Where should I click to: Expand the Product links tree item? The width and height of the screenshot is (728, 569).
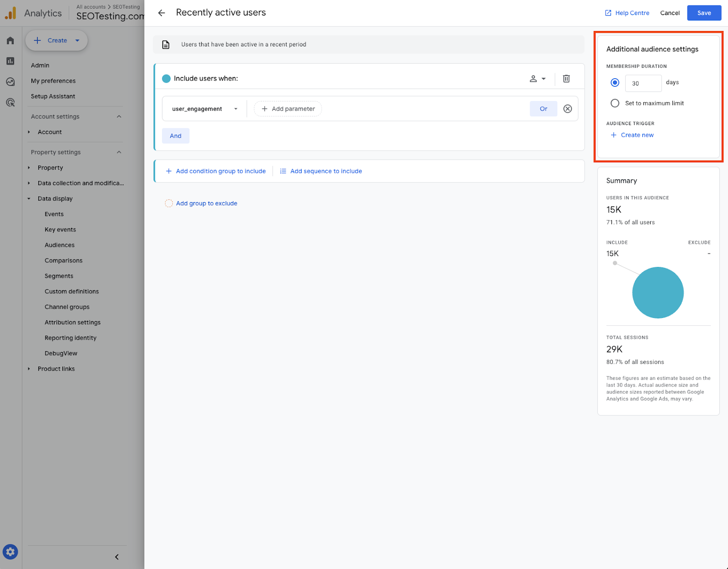pyautogui.click(x=29, y=369)
